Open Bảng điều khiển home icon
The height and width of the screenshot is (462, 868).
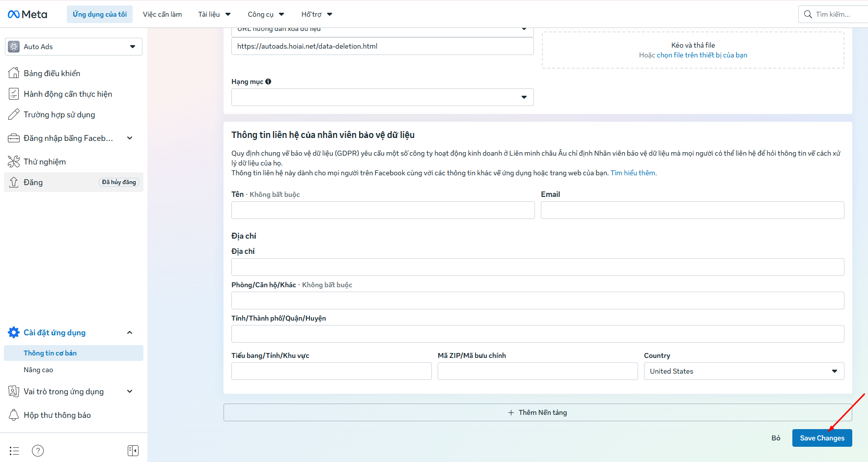14,73
